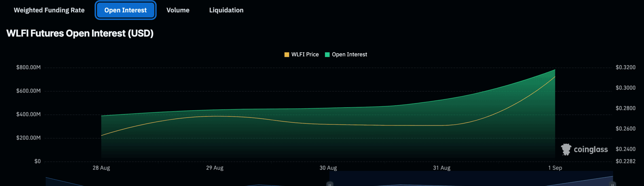The height and width of the screenshot is (186, 644).
Task: Grab the left zoom slider handle
Action: [x=330, y=184]
